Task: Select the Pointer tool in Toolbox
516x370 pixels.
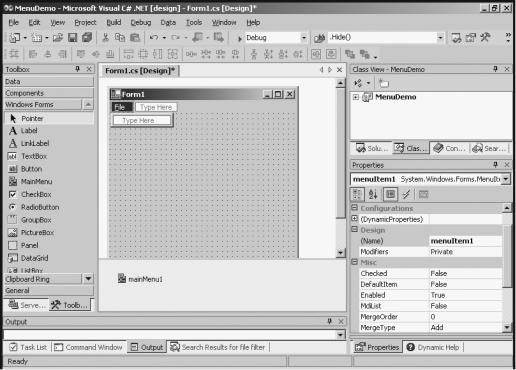Action: 49,119
